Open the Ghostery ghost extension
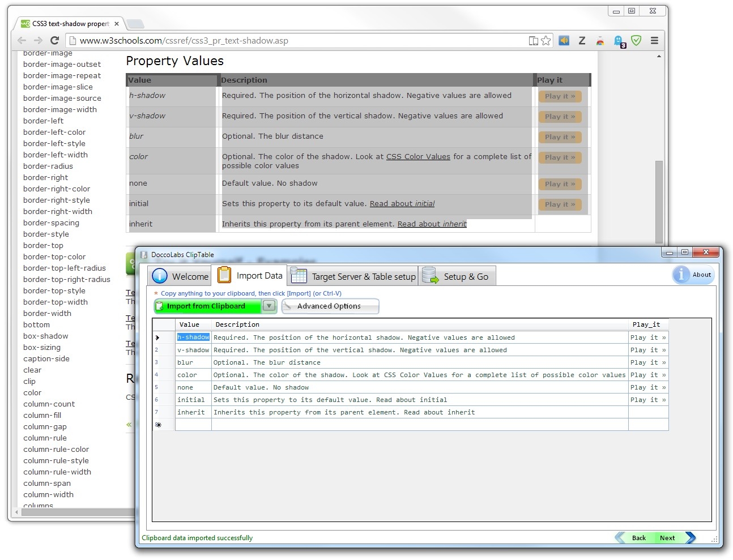733x560 pixels. [x=619, y=41]
